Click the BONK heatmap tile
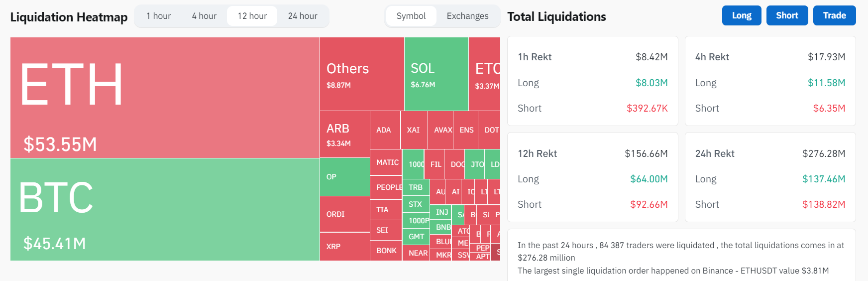The width and height of the screenshot is (868, 281). pyautogui.click(x=386, y=251)
